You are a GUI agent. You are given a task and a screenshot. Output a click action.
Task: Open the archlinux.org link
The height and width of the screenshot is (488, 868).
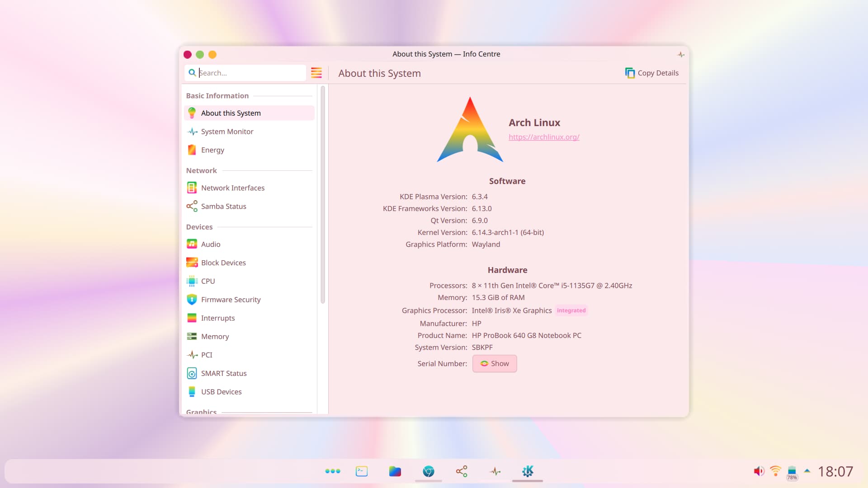click(544, 137)
